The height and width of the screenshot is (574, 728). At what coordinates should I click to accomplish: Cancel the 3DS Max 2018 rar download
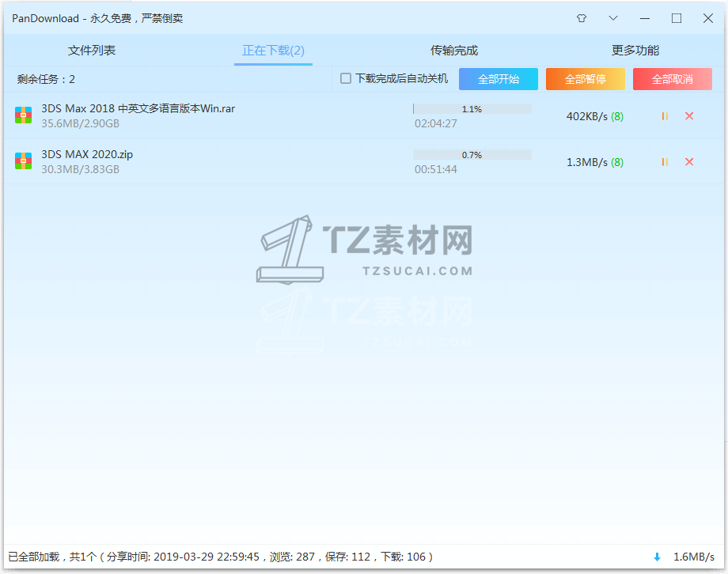pos(689,116)
